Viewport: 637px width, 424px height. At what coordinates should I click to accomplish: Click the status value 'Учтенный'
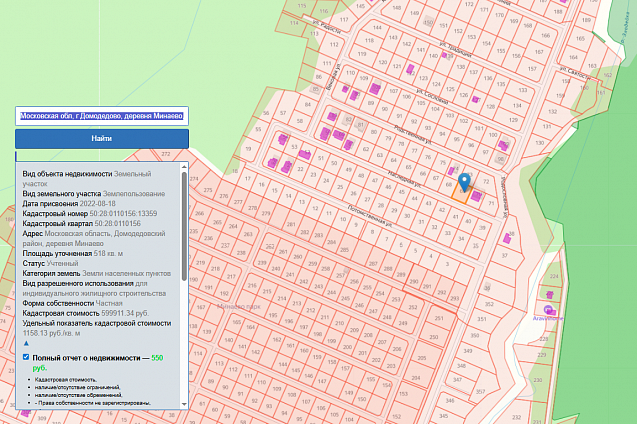click(62, 263)
